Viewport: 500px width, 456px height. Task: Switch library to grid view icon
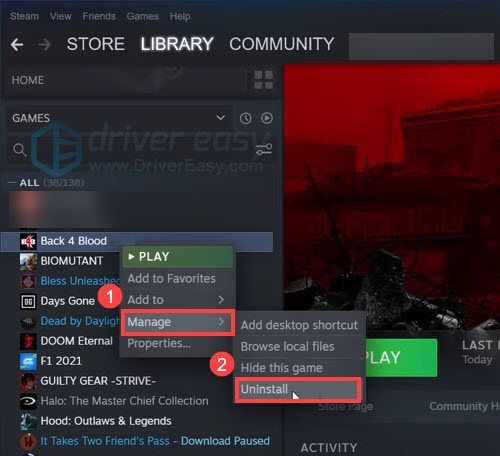tap(264, 80)
